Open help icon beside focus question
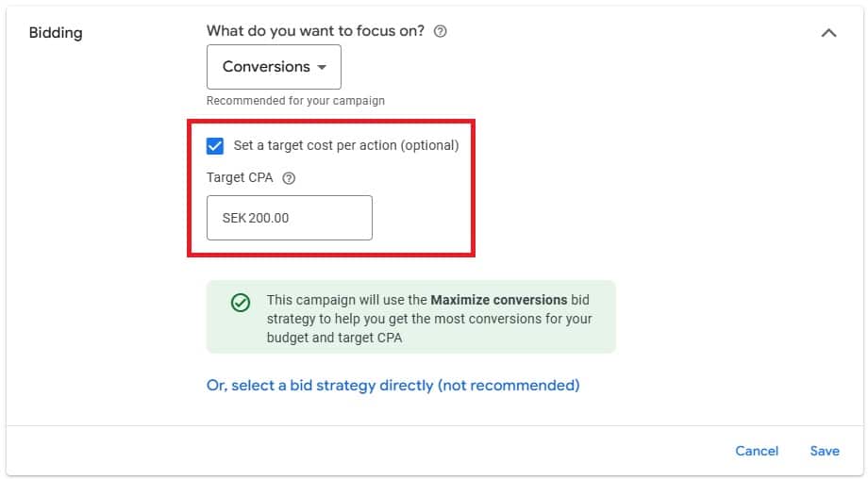868x479 pixels. 440,31
